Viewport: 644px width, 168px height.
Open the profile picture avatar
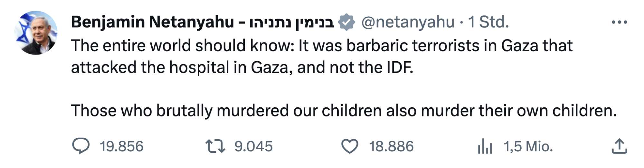click(36, 33)
